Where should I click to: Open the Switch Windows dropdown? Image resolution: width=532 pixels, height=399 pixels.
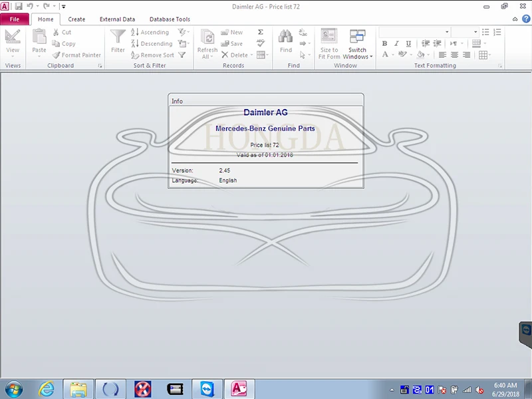[x=358, y=43]
